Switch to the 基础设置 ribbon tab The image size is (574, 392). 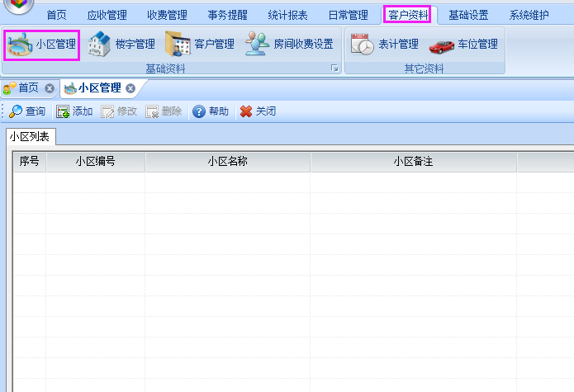(468, 15)
